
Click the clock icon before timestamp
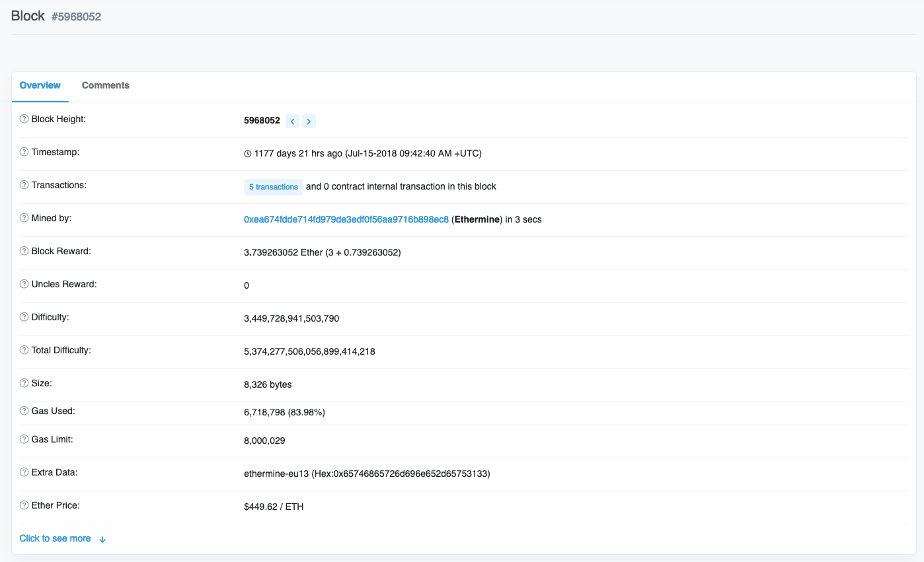[248, 154]
